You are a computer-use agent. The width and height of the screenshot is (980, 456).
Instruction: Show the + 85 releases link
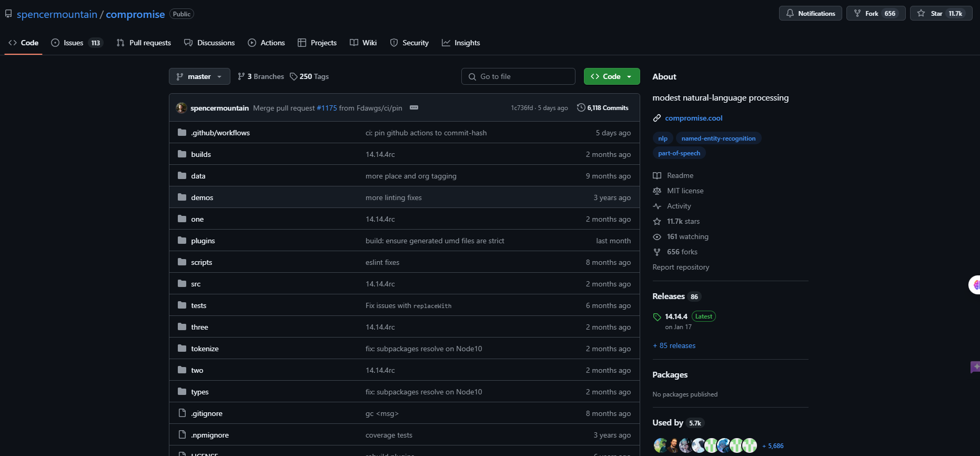[x=674, y=345]
